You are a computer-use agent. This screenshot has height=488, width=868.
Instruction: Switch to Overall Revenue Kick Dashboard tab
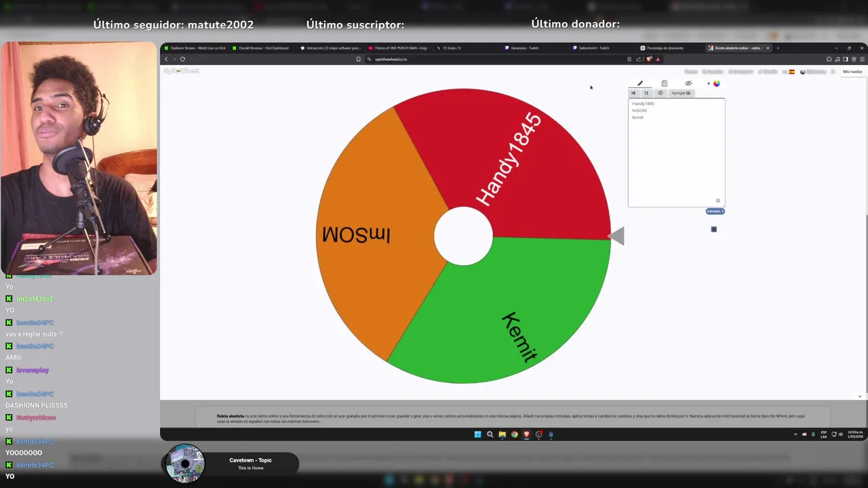[263, 48]
